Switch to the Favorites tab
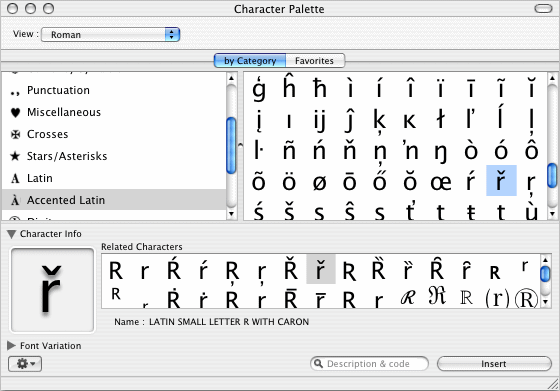560x391 pixels. click(315, 61)
